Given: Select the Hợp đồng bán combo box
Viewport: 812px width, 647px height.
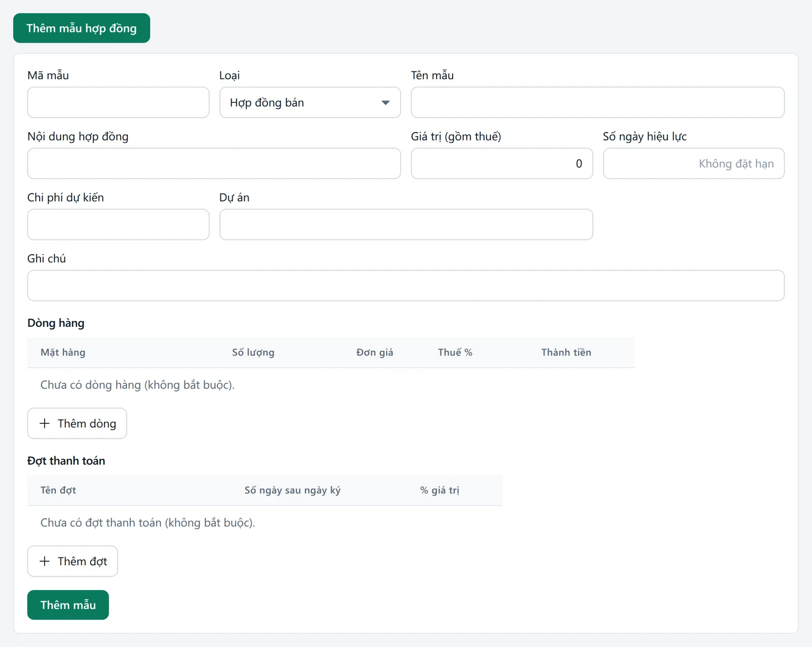Looking at the screenshot, I should coord(310,103).
